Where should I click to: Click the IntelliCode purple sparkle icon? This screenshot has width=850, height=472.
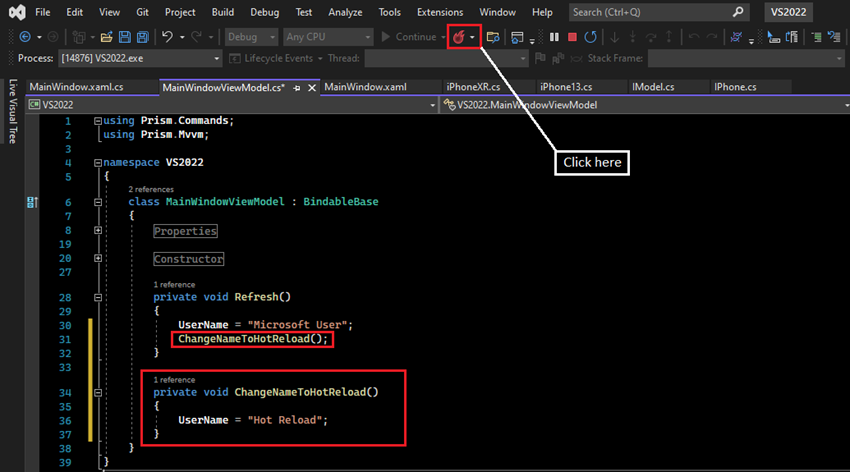tap(736, 37)
